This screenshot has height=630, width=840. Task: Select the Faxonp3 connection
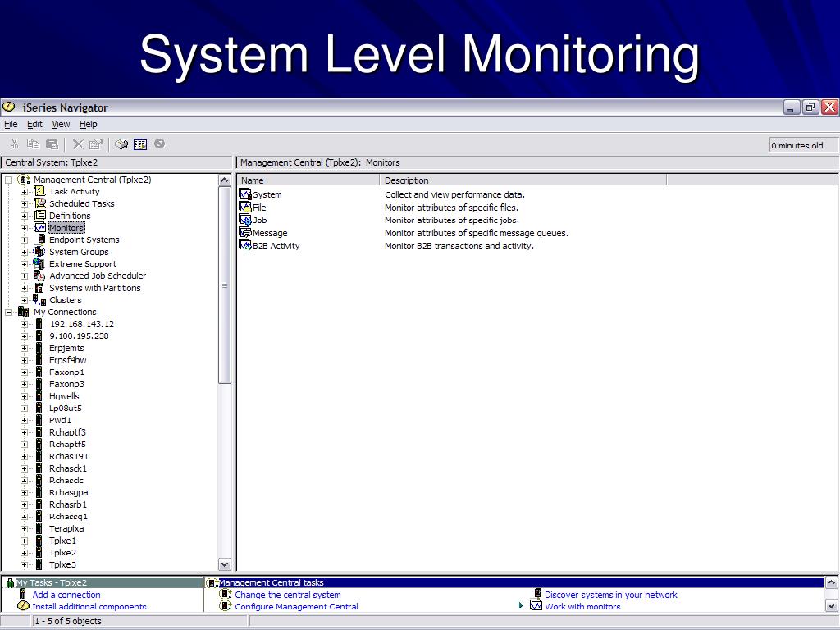pyautogui.click(x=66, y=384)
